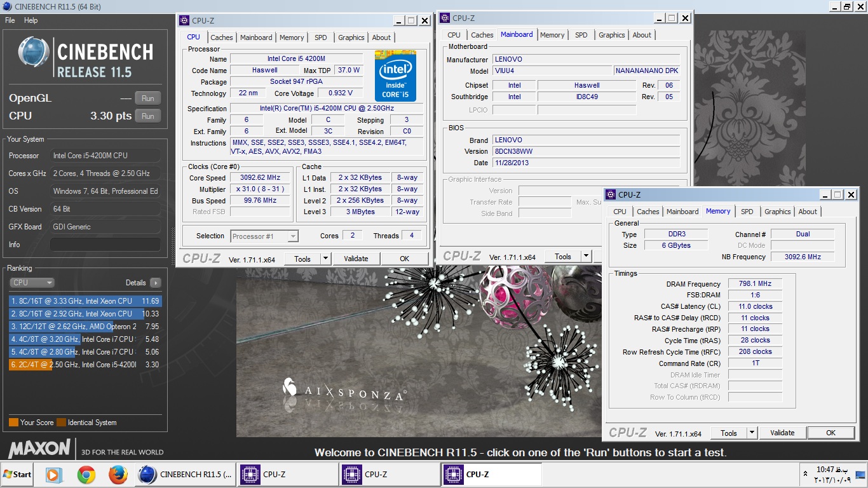Image resolution: width=868 pixels, height=488 pixels.
Task: Select ranking row 8C/16T @ 2.92 GHz Xeon
Action: click(x=85, y=314)
